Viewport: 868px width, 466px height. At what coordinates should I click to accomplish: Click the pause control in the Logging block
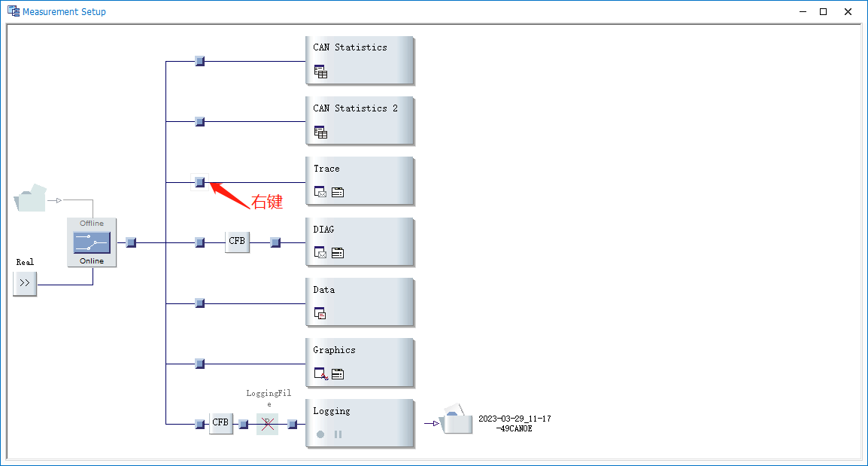[x=337, y=434]
